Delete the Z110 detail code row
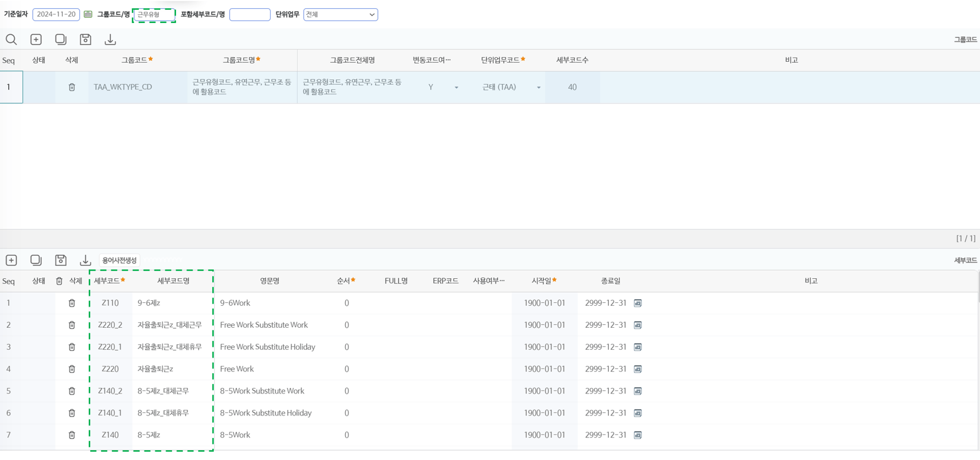The image size is (980, 460). tap(72, 303)
